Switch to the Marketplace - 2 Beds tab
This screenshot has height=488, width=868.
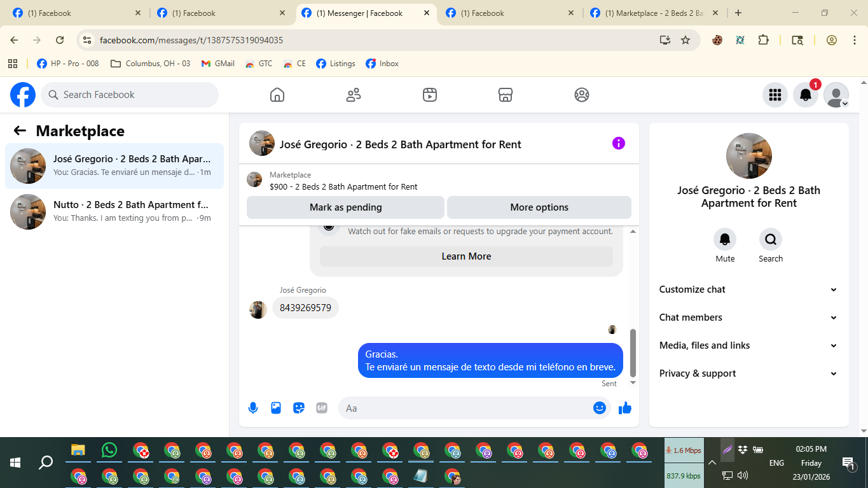[x=654, y=13]
